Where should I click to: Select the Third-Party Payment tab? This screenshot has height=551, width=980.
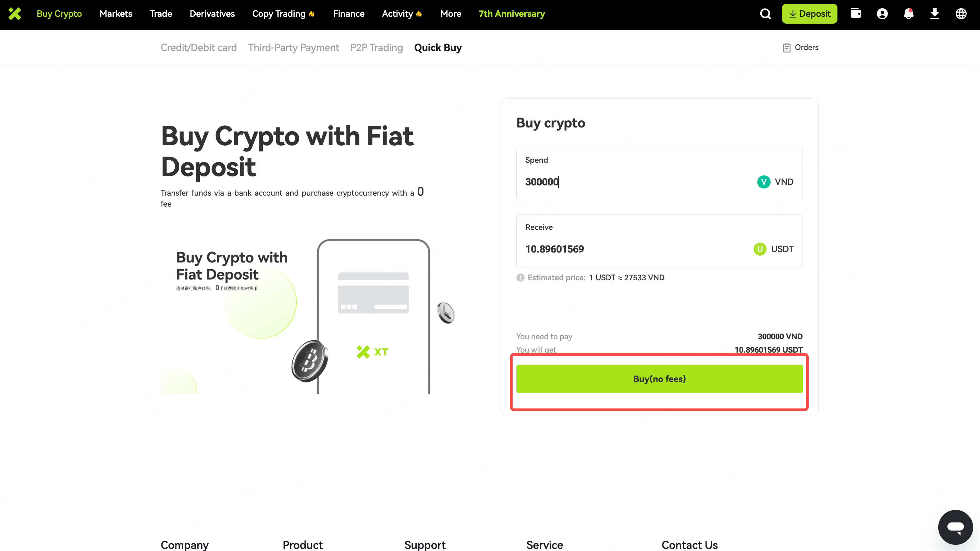(x=293, y=48)
